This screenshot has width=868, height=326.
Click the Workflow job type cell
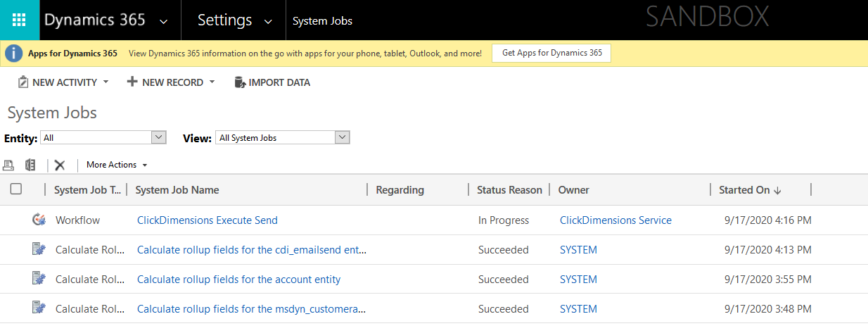[x=77, y=220]
